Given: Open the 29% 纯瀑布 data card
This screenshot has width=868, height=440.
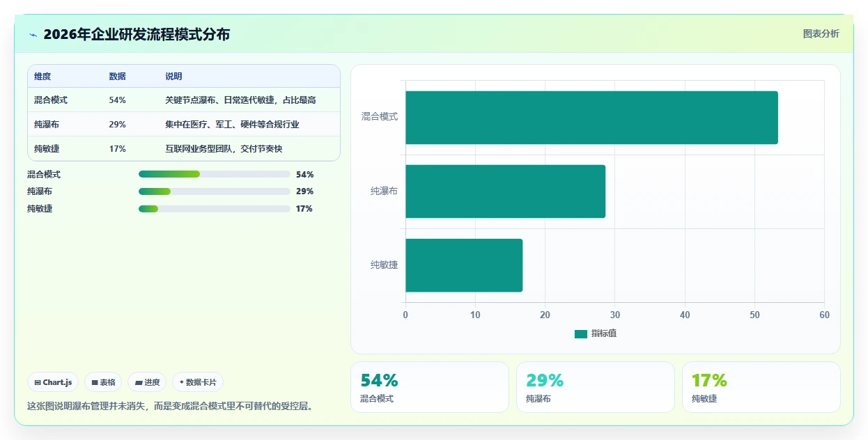Looking at the screenshot, I should point(596,387).
